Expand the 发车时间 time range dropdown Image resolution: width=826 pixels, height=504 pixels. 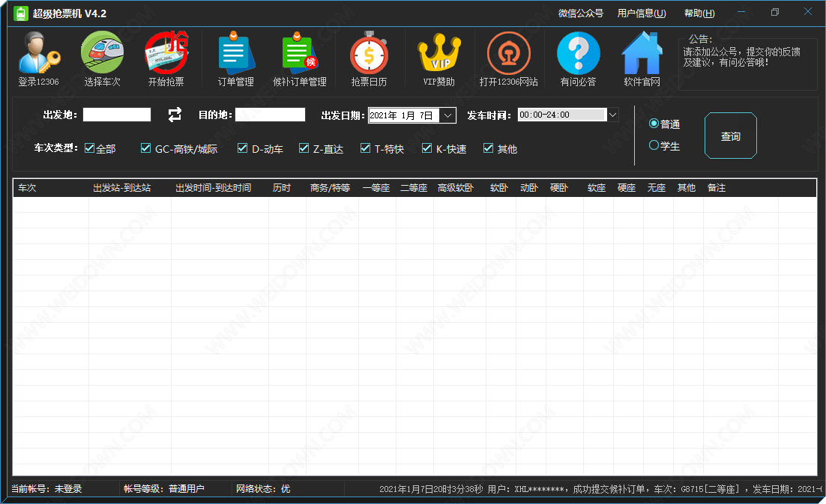click(x=612, y=115)
